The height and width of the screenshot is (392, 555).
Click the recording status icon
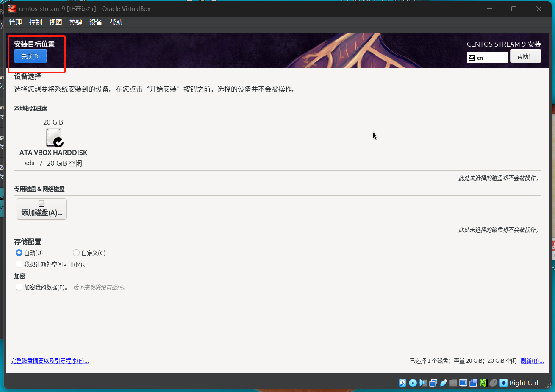tap(473, 383)
